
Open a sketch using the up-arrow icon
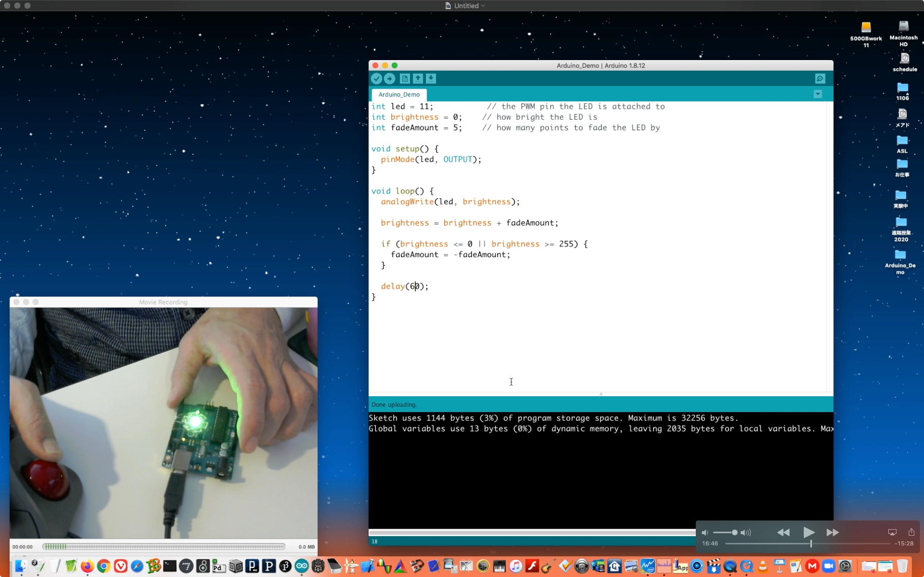click(418, 78)
